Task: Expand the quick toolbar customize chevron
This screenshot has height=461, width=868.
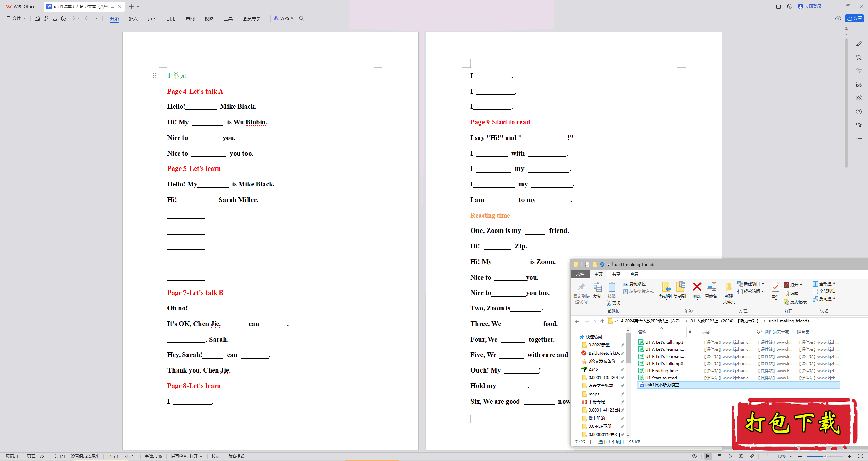Action: (x=96, y=18)
